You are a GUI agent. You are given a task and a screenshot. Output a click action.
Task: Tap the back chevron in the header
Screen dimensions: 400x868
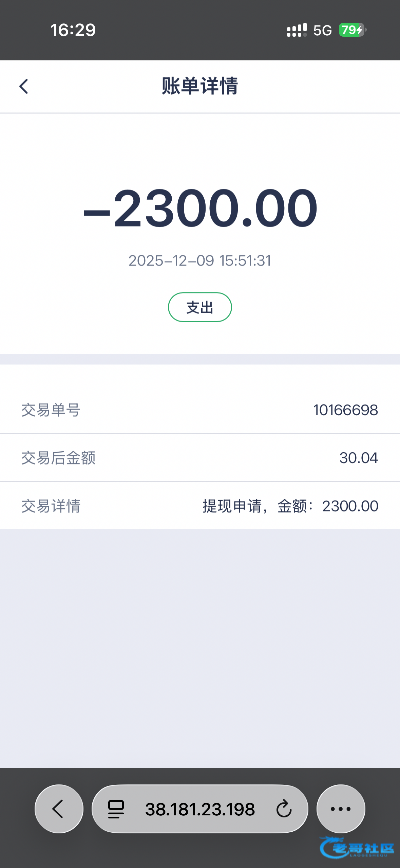point(24,86)
